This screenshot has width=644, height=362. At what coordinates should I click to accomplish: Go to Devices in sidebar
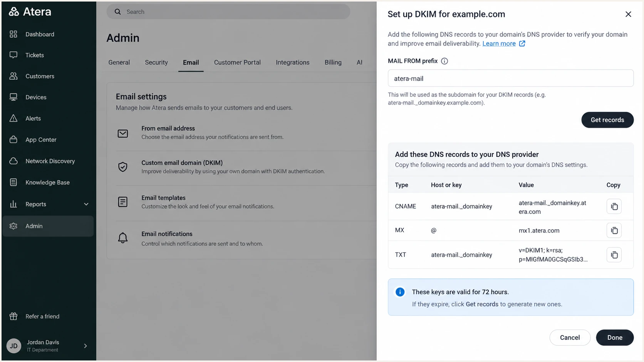click(36, 97)
